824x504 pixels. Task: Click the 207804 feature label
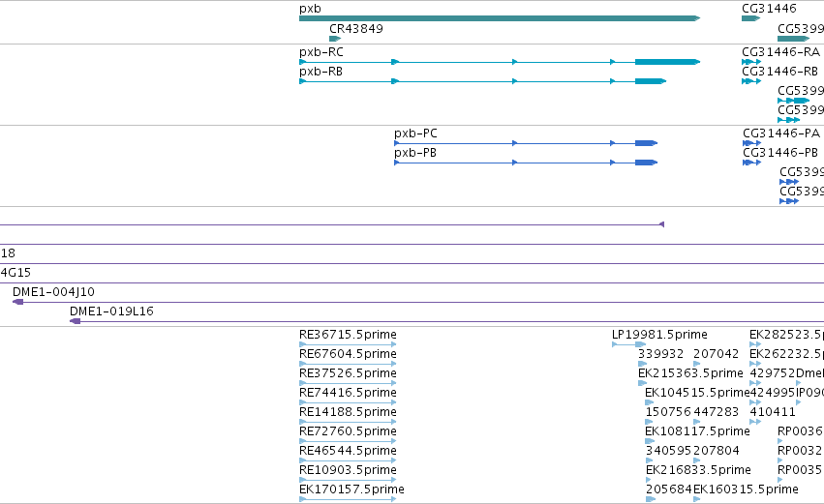(x=717, y=451)
